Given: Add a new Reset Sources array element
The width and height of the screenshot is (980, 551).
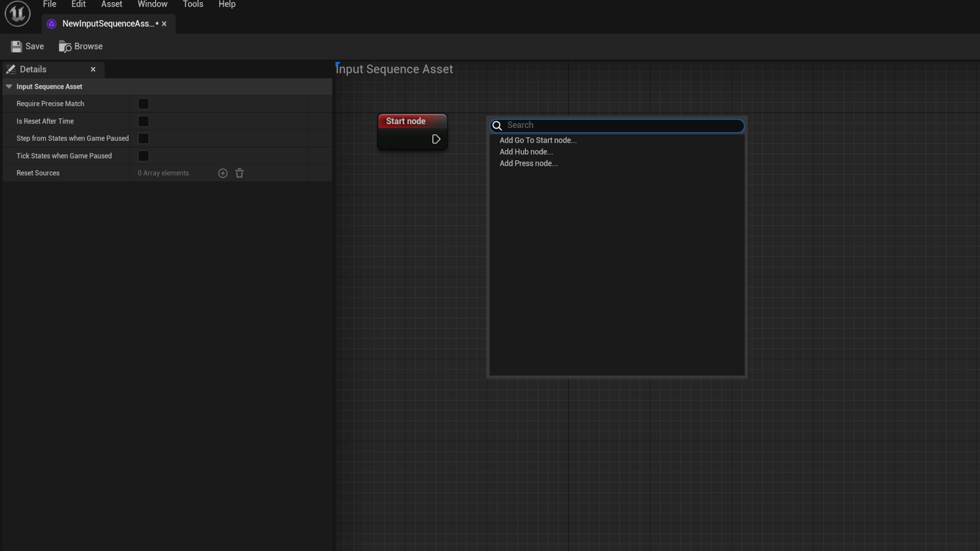Looking at the screenshot, I should [x=223, y=173].
